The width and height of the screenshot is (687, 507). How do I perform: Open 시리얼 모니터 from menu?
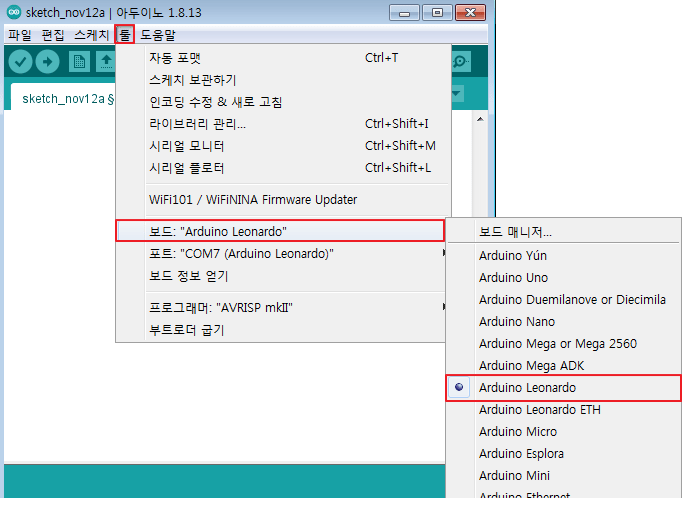point(283,146)
